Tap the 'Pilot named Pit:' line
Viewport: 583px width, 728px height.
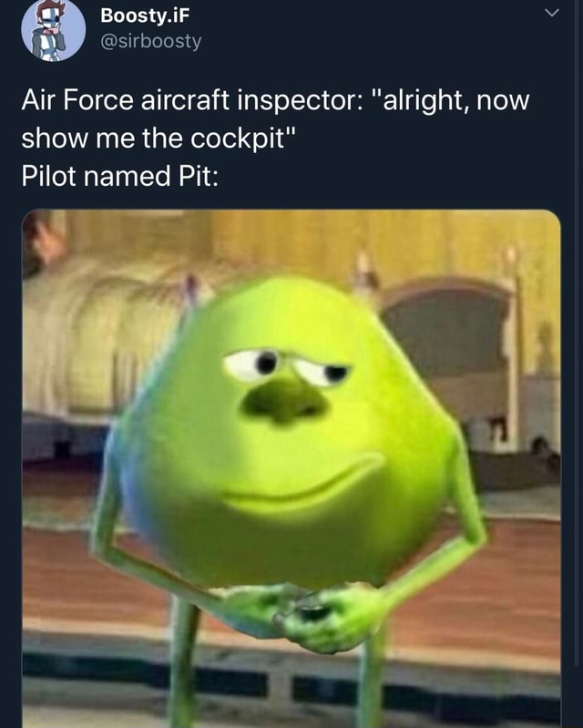point(119,177)
